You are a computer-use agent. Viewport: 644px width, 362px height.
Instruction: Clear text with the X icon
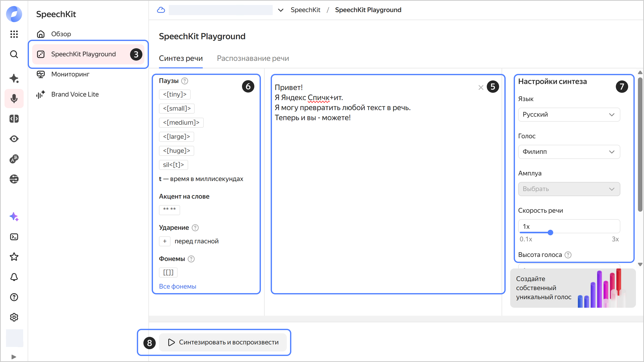point(481,87)
